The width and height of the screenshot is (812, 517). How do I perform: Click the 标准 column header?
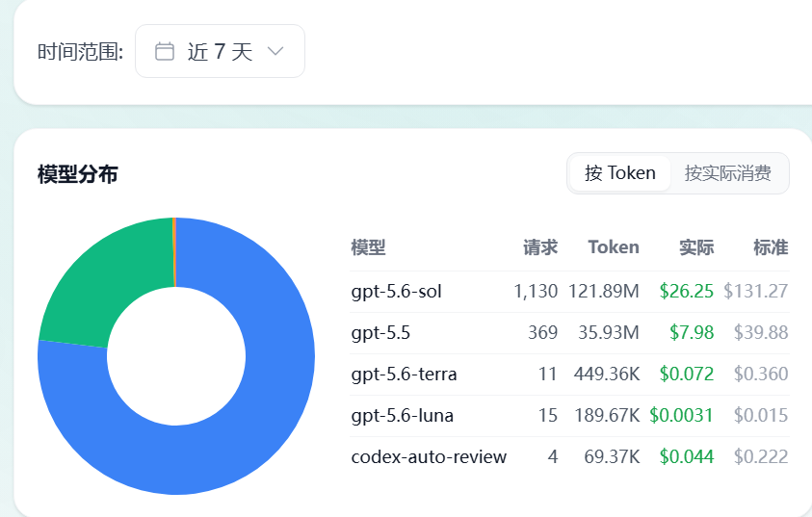coord(771,247)
